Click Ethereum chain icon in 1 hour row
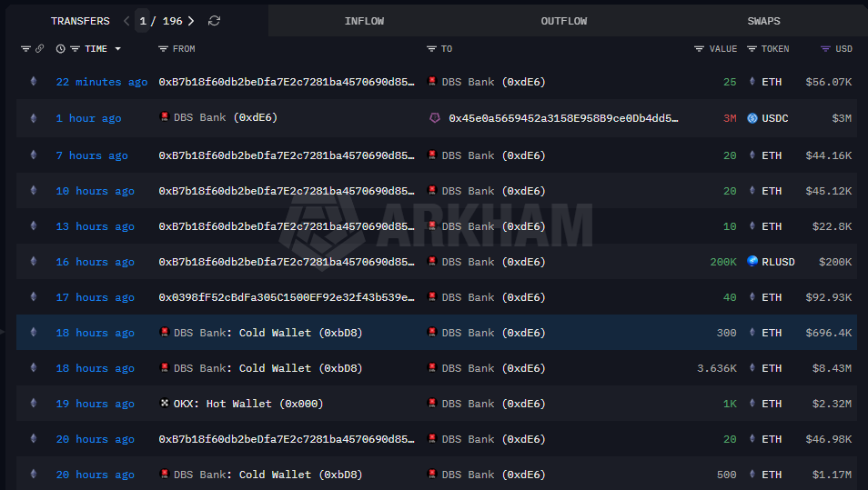The width and height of the screenshot is (868, 490). coord(34,118)
